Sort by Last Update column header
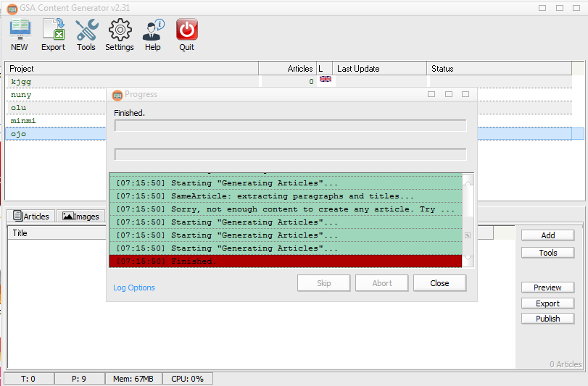Screen dimensions: 588x386 tap(379, 69)
